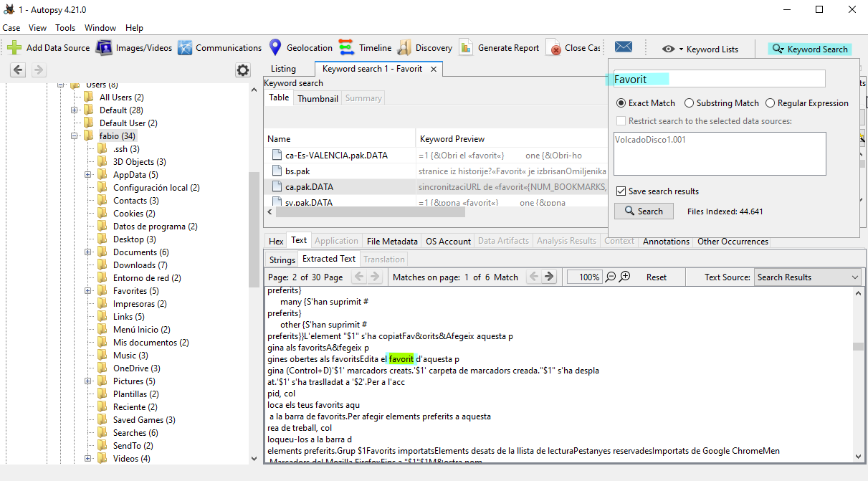Open the Images/Videos viewer
868x481 pixels.
tap(105, 48)
